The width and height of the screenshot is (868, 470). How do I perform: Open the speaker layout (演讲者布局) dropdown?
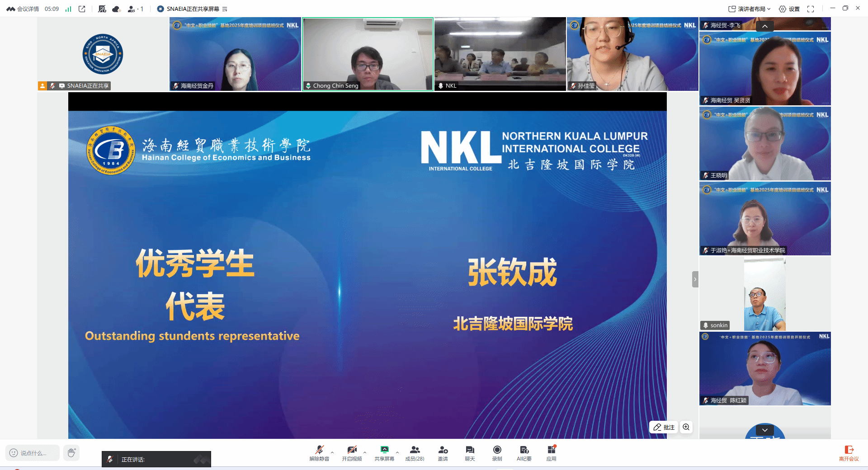[x=750, y=9]
